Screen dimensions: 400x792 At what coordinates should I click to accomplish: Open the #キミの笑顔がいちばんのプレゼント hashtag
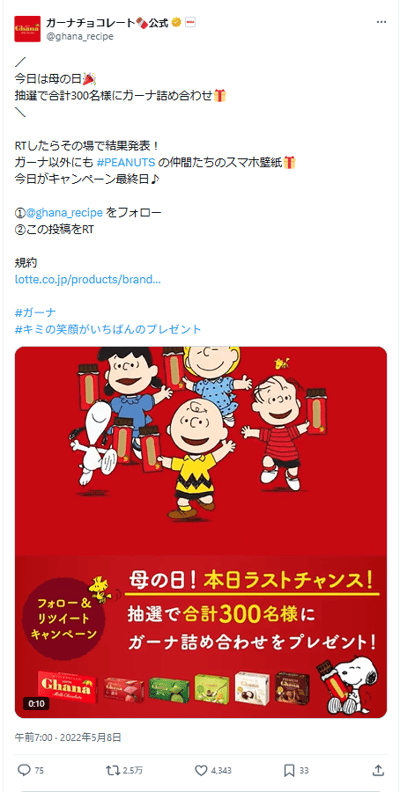108,329
